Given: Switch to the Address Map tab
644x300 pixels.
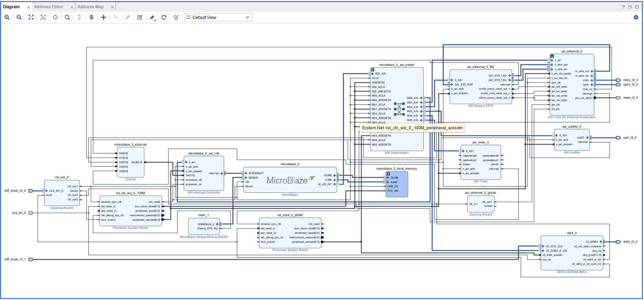Looking at the screenshot, I should [x=90, y=7].
